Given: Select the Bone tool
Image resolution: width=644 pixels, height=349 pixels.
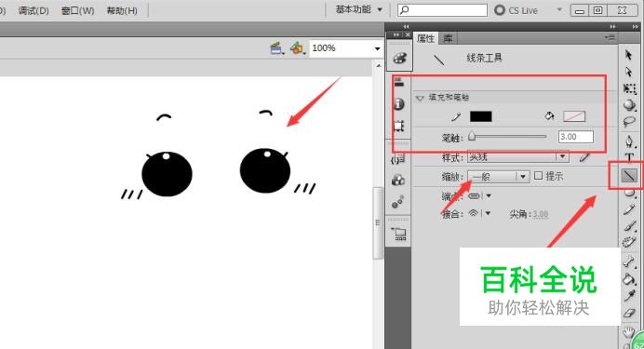Looking at the screenshot, I should coord(629,262).
